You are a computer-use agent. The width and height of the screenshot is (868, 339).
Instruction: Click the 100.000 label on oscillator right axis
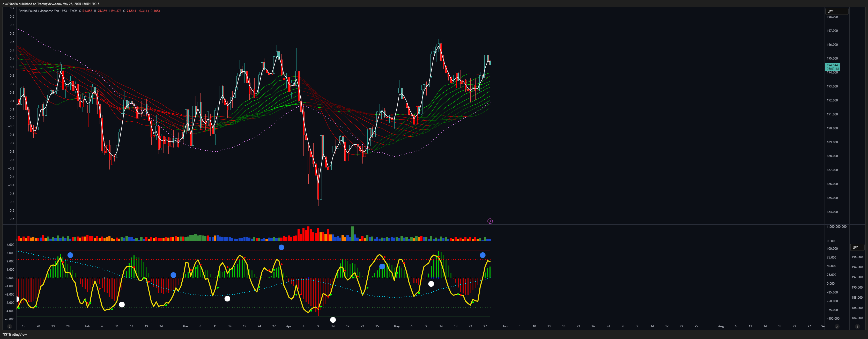[832, 249]
